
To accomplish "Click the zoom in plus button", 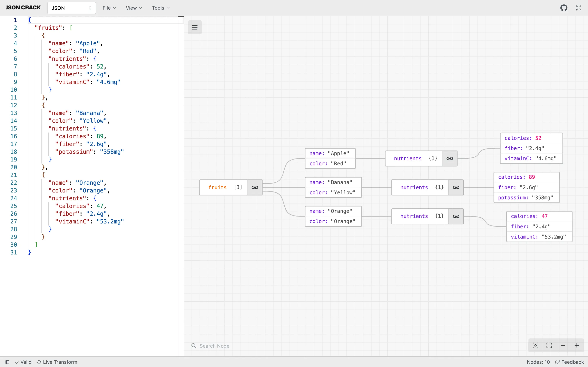I will click(577, 345).
